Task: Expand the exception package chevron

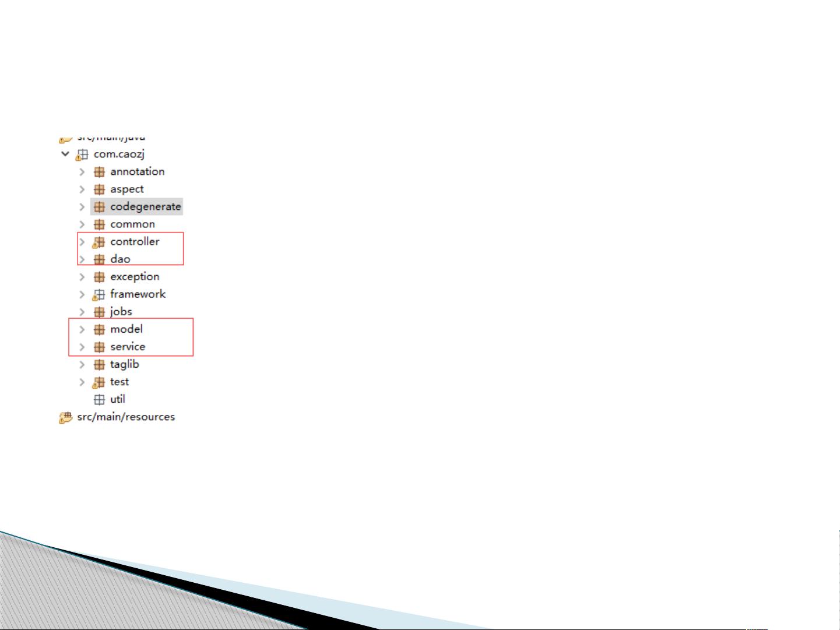Action: [x=82, y=277]
